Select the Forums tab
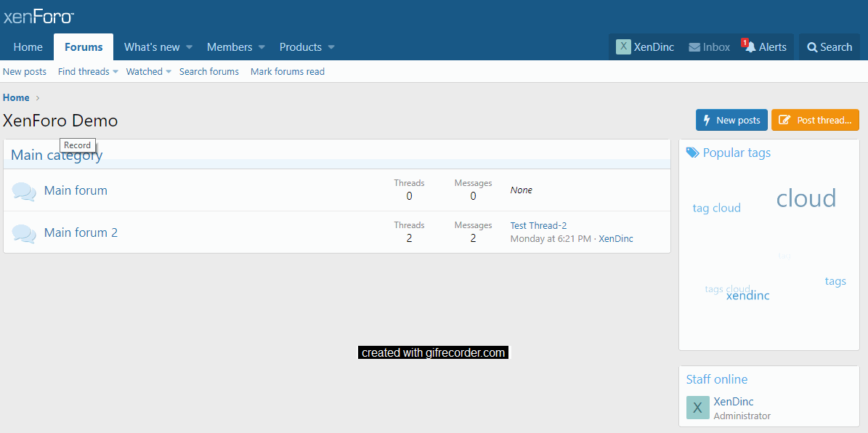The width and height of the screenshot is (868, 433). tap(84, 47)
